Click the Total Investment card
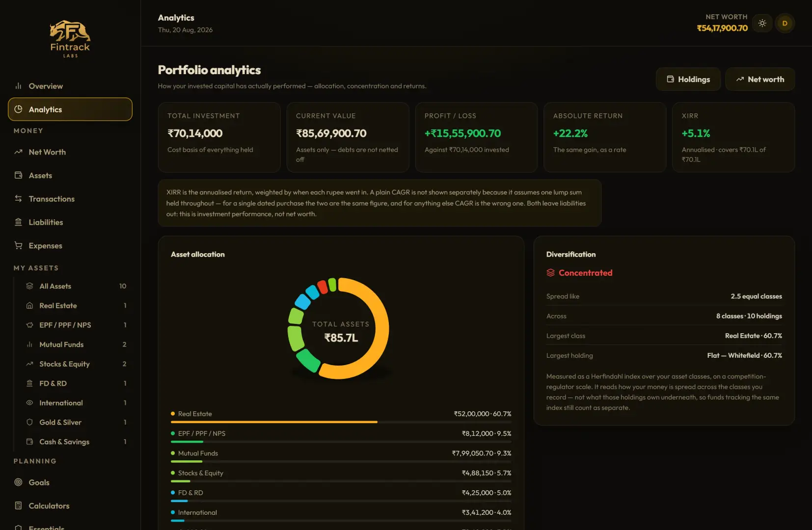Screen dimensions: 812x530 [x=219, y=137]
